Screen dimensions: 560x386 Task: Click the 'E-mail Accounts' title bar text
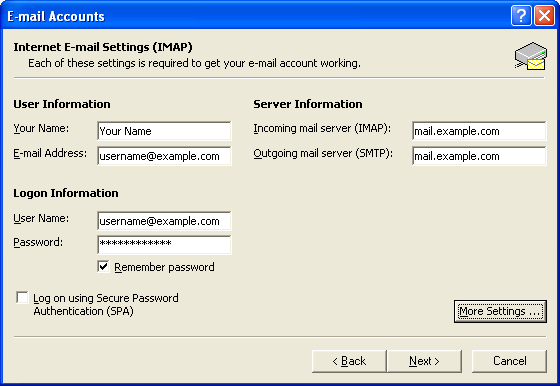click(x=56, y=16)
